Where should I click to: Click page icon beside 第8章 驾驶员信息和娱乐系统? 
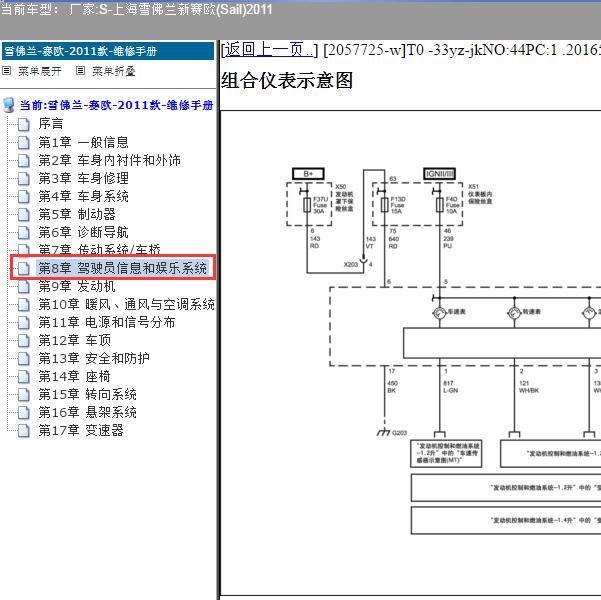(24, 268)
